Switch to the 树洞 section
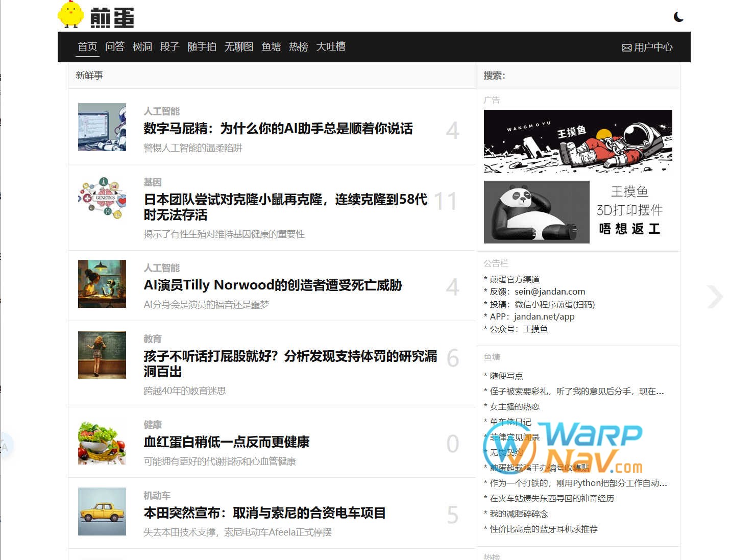Screen dimensions: 731x560 (142, 46)
